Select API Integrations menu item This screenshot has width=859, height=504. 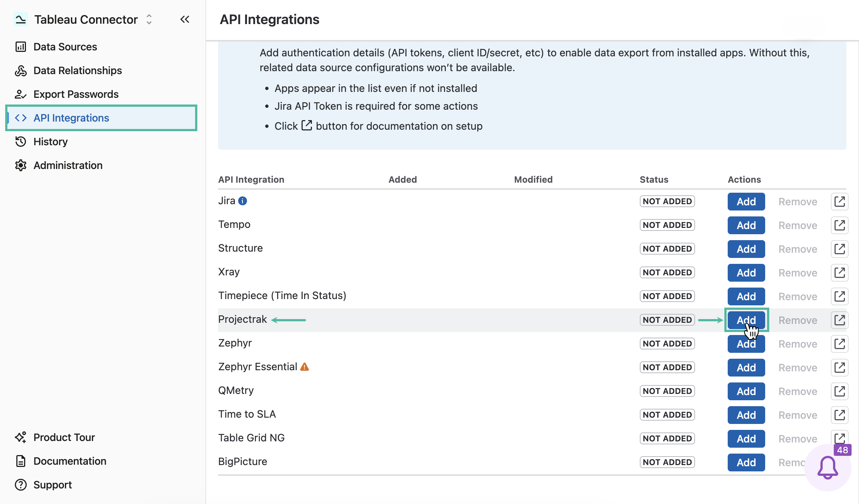[x=101, y=118]
